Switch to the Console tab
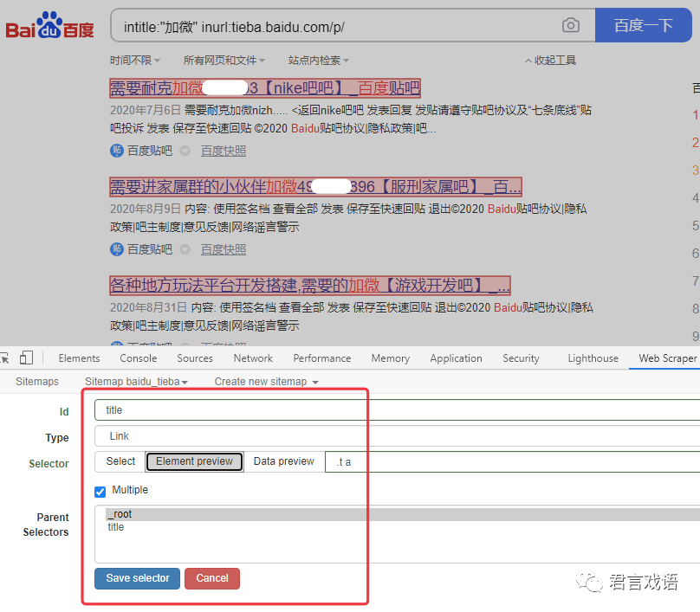Image resolution: width=700 pixels, height=612 pixels. pyautogui.click(x=139, y=358)
